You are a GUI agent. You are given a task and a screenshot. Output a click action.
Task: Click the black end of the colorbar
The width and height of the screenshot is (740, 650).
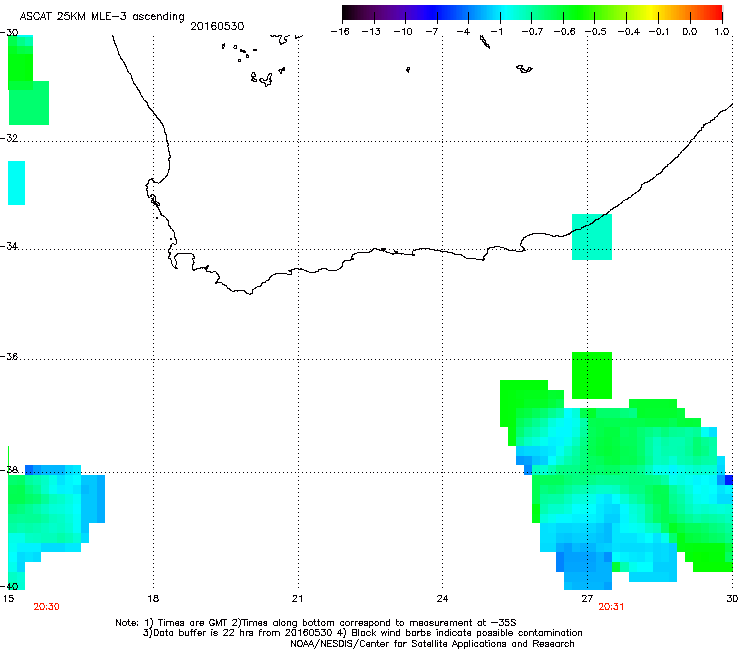coord(349,13)
